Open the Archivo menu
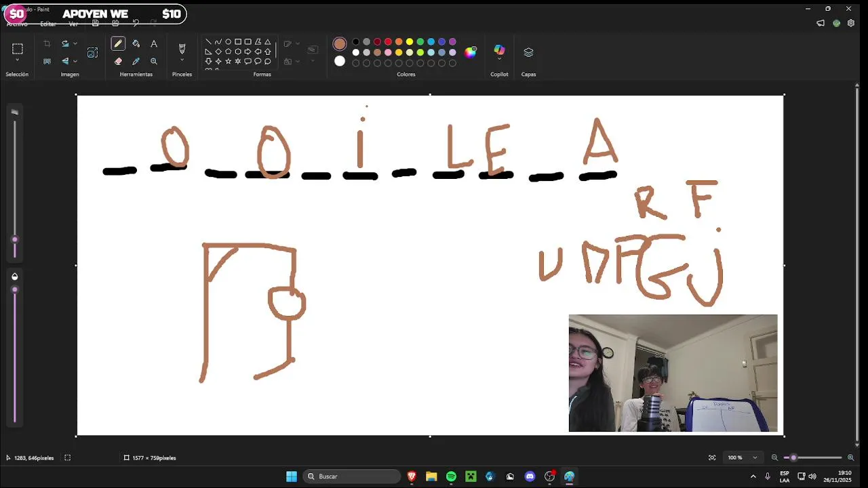Image resolution: width=868 pixels, height=488 pixels. 17,24
